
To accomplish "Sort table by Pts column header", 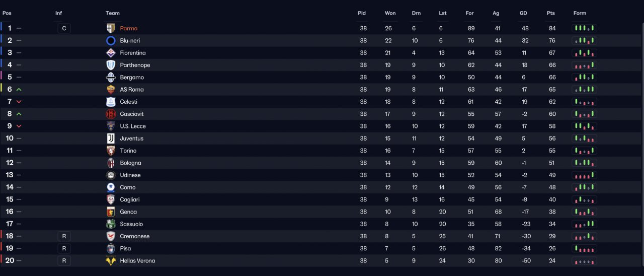I will coord(550,13).
